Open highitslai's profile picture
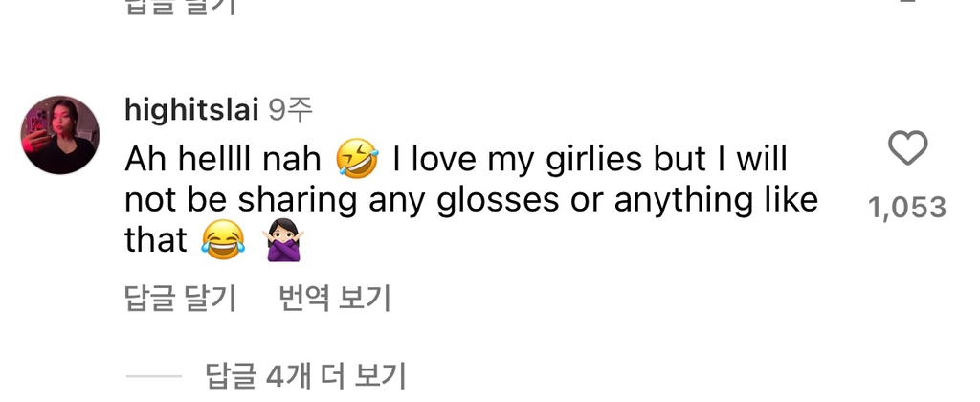 (60, 135)
